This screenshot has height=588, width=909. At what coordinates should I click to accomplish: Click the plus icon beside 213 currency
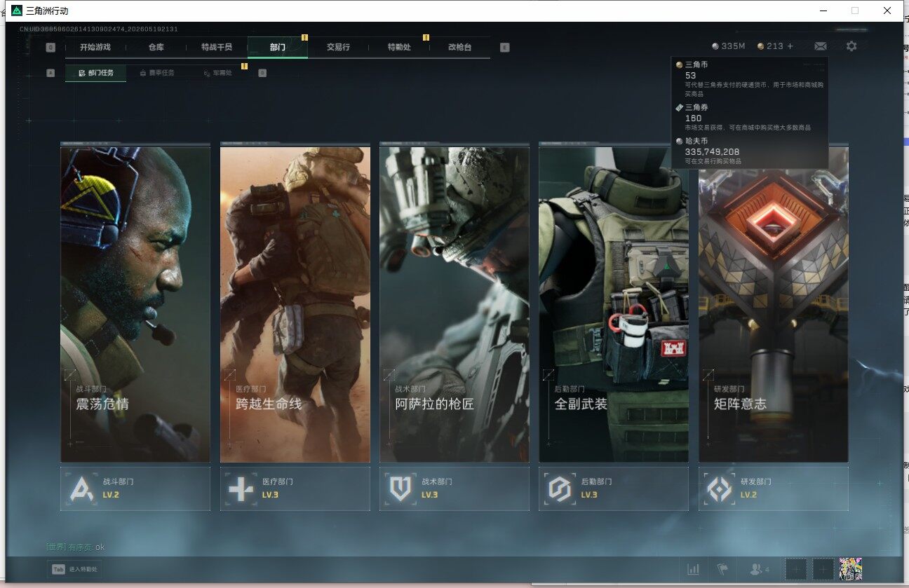point(790,46)
